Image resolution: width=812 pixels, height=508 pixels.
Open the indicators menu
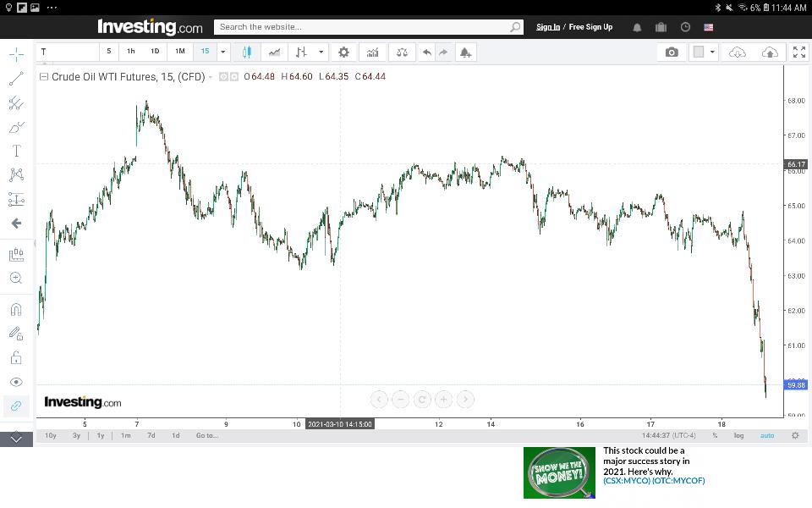tap(372, 52)
